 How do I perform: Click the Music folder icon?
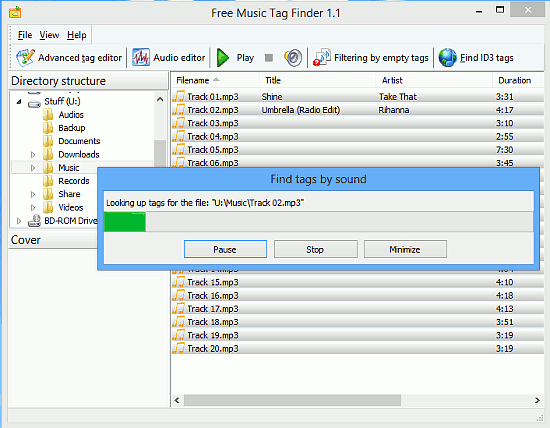pos(48,167)
